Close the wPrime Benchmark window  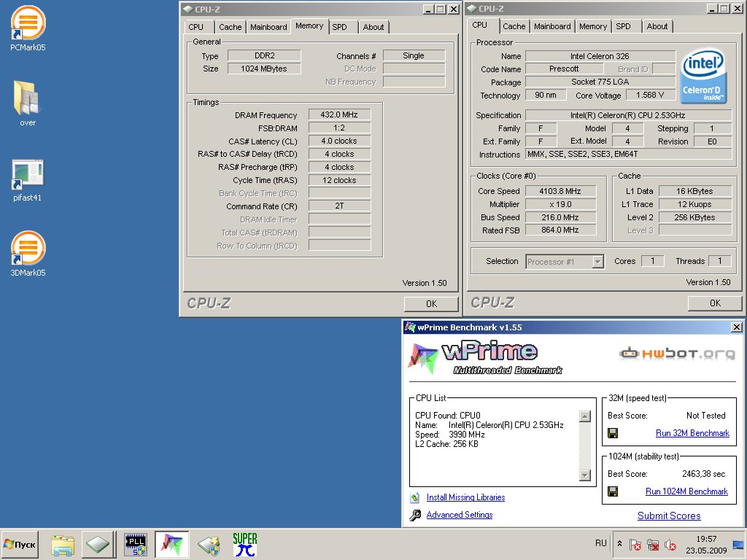click(x=737, y=327)
